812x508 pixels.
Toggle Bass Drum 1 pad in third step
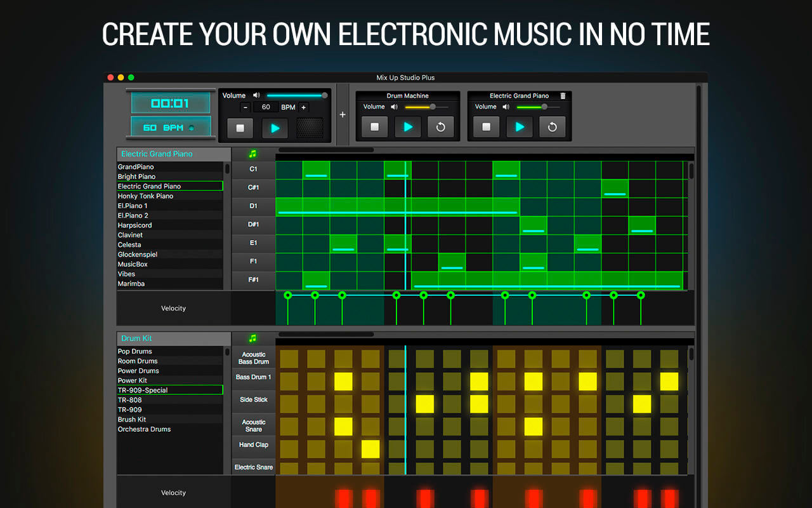coord(343,381)
